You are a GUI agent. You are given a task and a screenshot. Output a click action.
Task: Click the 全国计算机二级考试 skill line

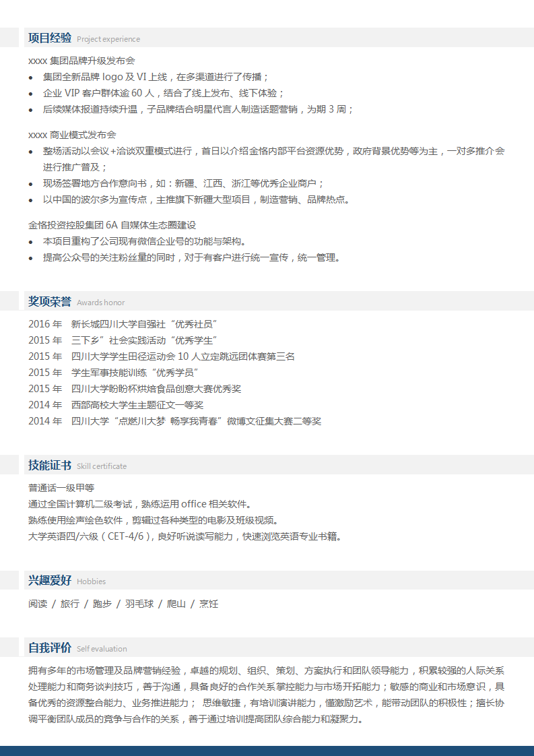tap(139, 504)
